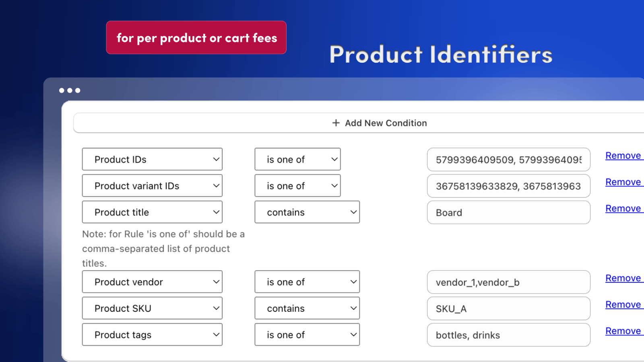Click Remove beside the bottles, drinks tags row
The image size is (644, 362).
tap(623, 331)
